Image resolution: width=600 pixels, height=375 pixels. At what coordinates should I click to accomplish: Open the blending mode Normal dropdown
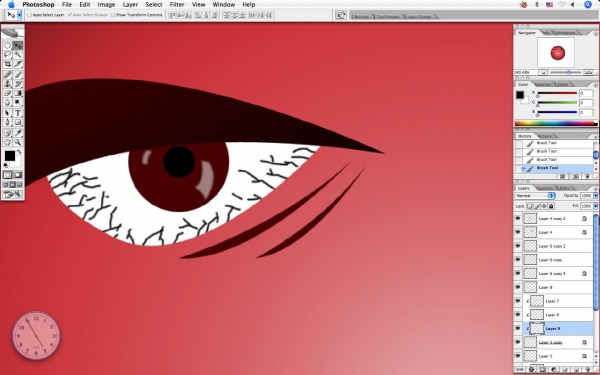[535, 196]
